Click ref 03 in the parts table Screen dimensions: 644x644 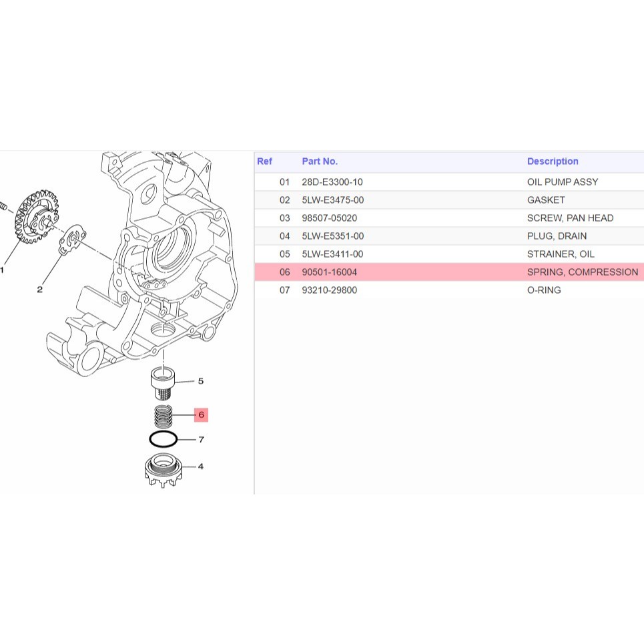point(284,218)
